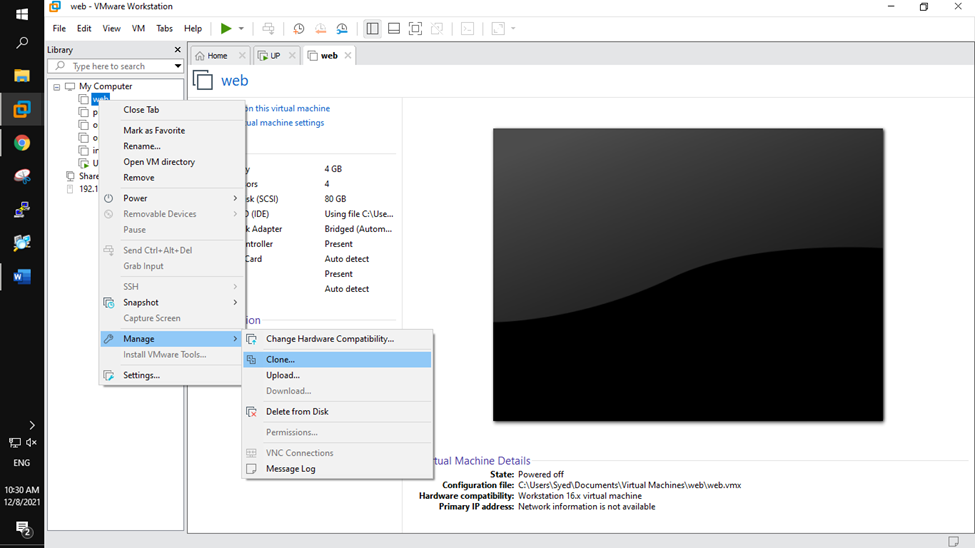Screen dimensions: 975x548
Task: Click the green Power On play button
Action: 226,29
